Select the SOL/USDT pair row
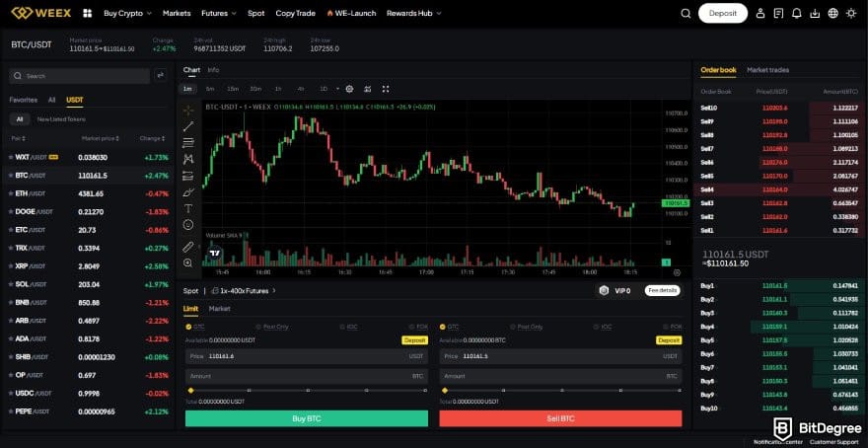This screenshot has height=448, width=868. [88, 284]
